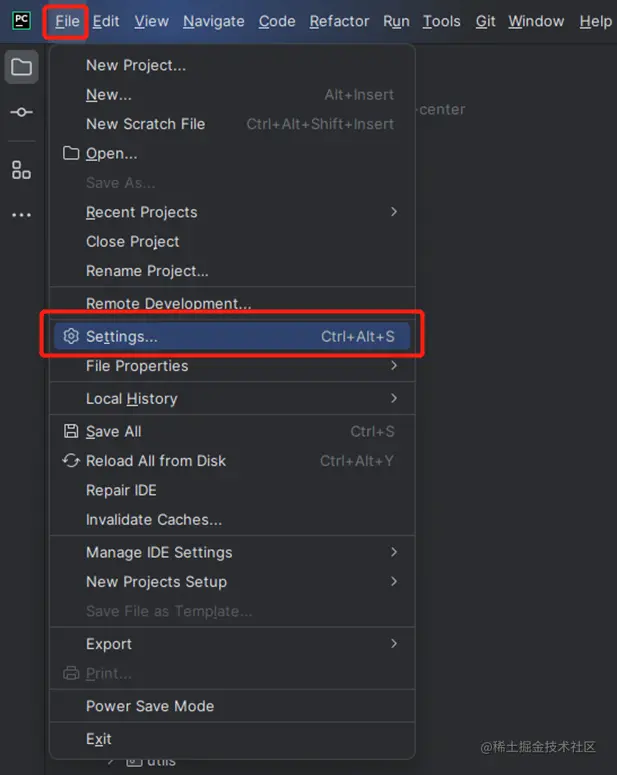Expand the Export submenu arrow

pos(394,644)
